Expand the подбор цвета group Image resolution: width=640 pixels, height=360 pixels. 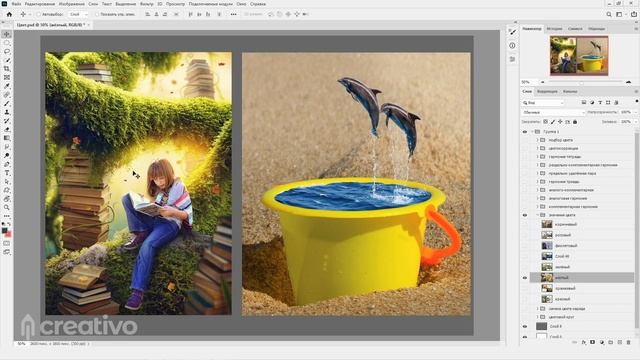537,140
